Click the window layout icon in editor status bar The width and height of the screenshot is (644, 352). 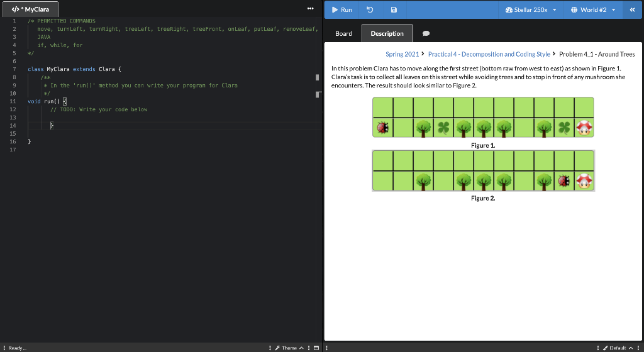pos(316,348)
